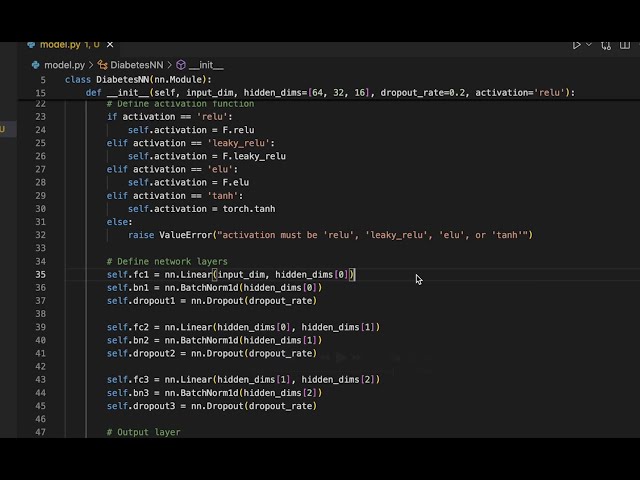Close the model.py editor tab
This screenshot has height=480, width=640.
tap(110, 44)
